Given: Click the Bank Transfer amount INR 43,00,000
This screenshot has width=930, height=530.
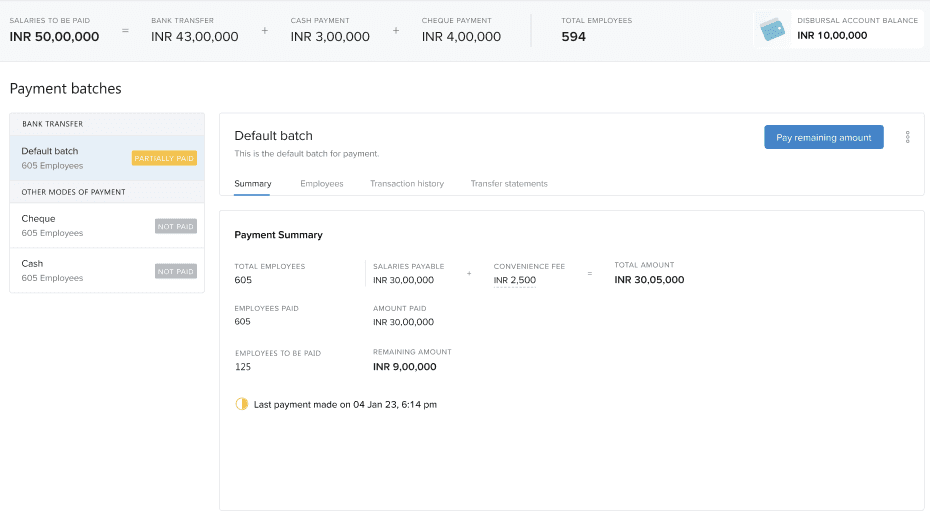Looking at the screenshot, I should pos(195,37).
